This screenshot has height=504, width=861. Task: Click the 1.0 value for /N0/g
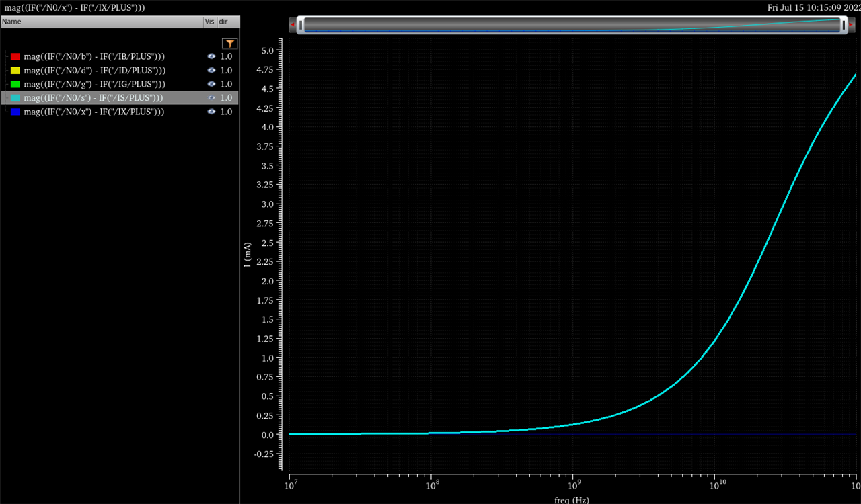[226, 84]
